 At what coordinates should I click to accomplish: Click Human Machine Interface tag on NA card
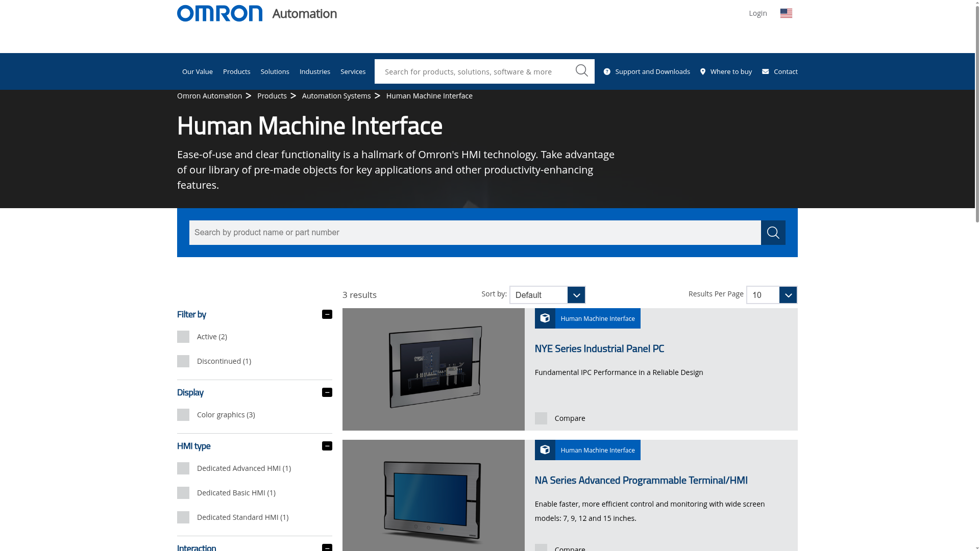598,450
